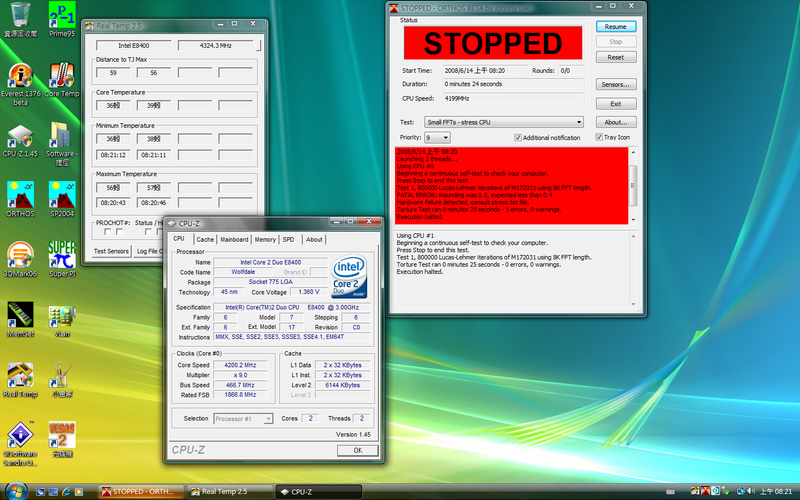Click the Intel Core 2 Duo logo in CPU-Z
The width and height of the screenshot is (800, 500).
tap(349, 277)
